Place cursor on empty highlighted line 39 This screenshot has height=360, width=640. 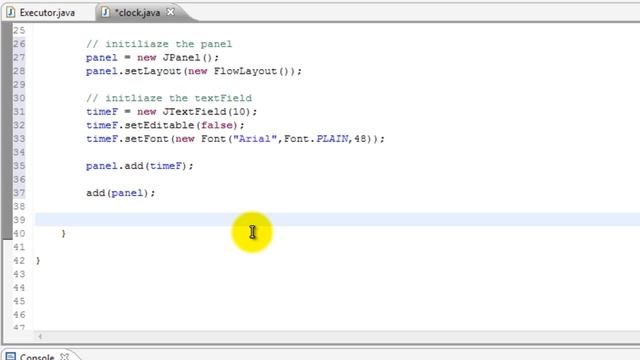coord(337,220)
